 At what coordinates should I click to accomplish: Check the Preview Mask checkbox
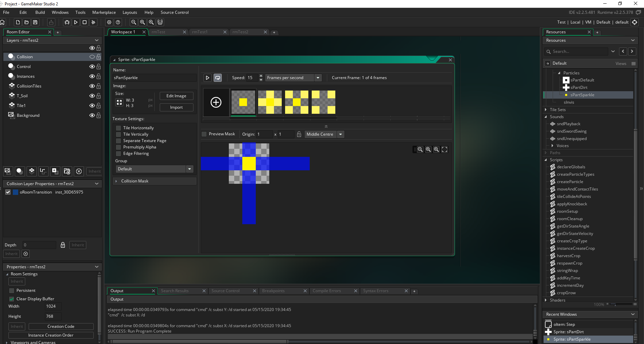point(204,134)
